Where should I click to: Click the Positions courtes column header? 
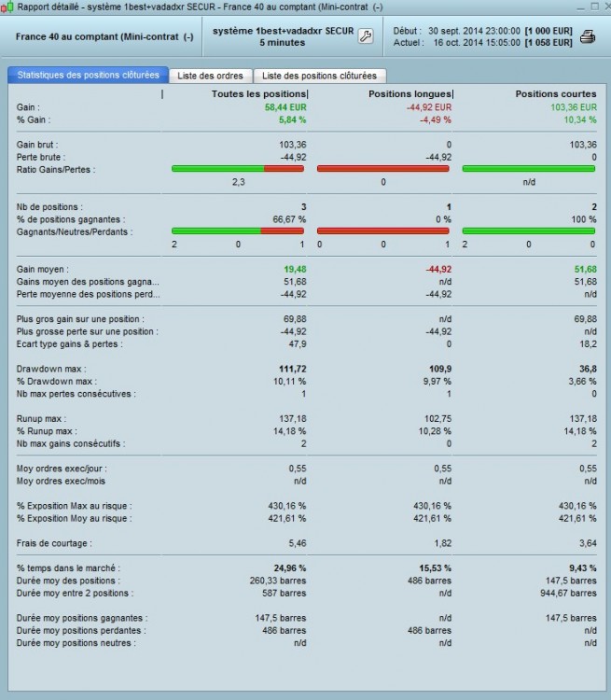tap(556, 93)
